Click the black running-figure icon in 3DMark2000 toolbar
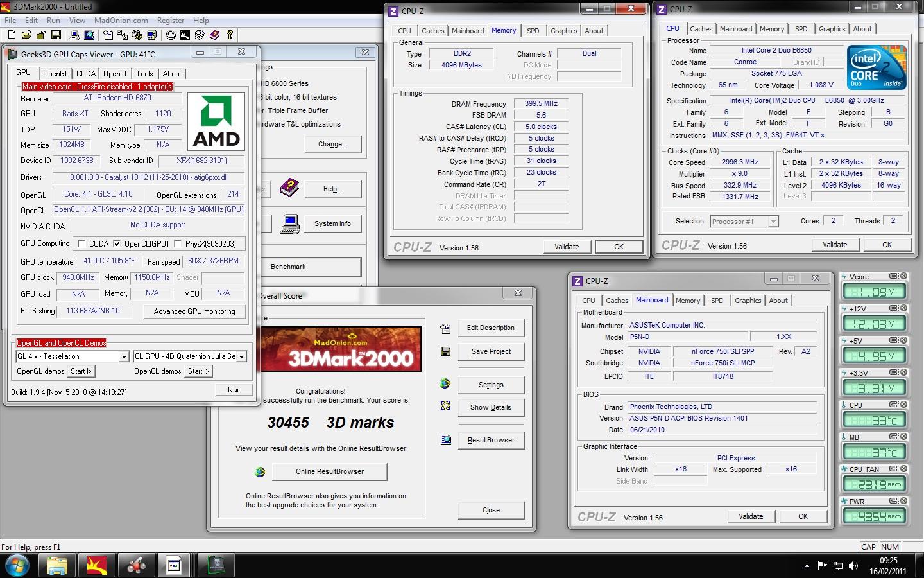Viewport: 924px width, 578px height. coord(185,35)
